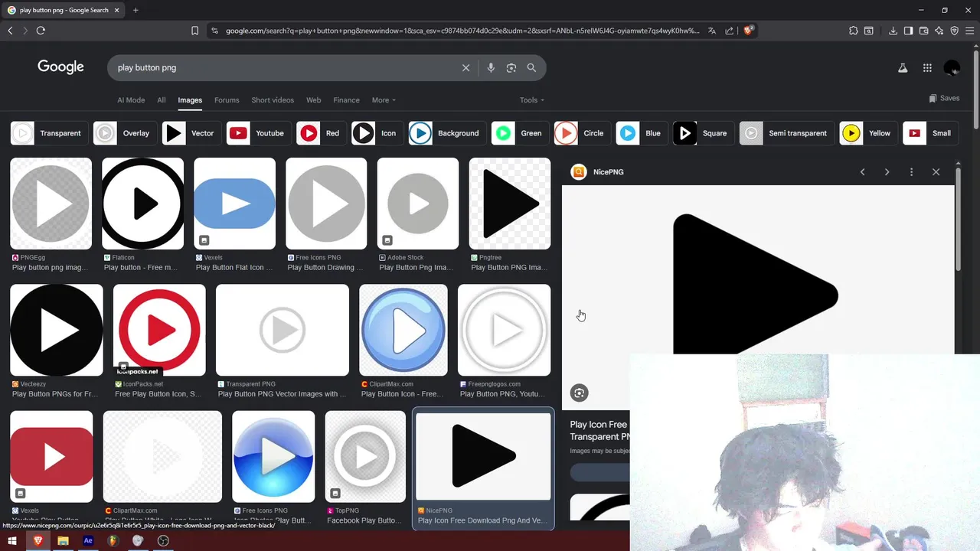
Task: Open the Flaticon black play button thumbnail
Action: pos(142,204)
